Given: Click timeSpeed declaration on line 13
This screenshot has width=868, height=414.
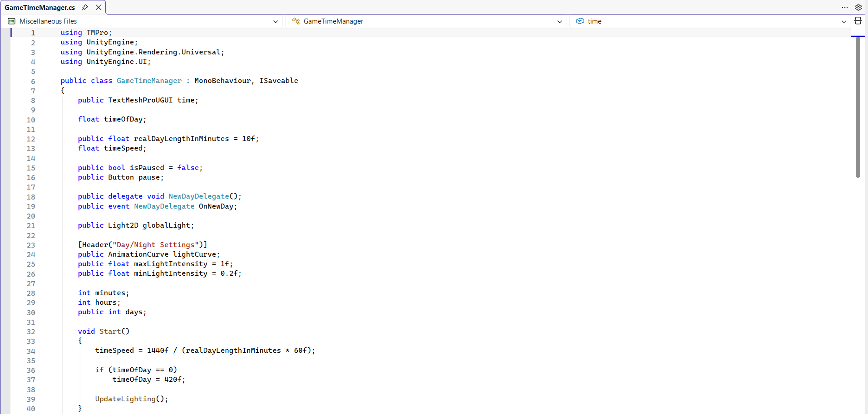Looking at the screenshot, I should tap(123, 148).
